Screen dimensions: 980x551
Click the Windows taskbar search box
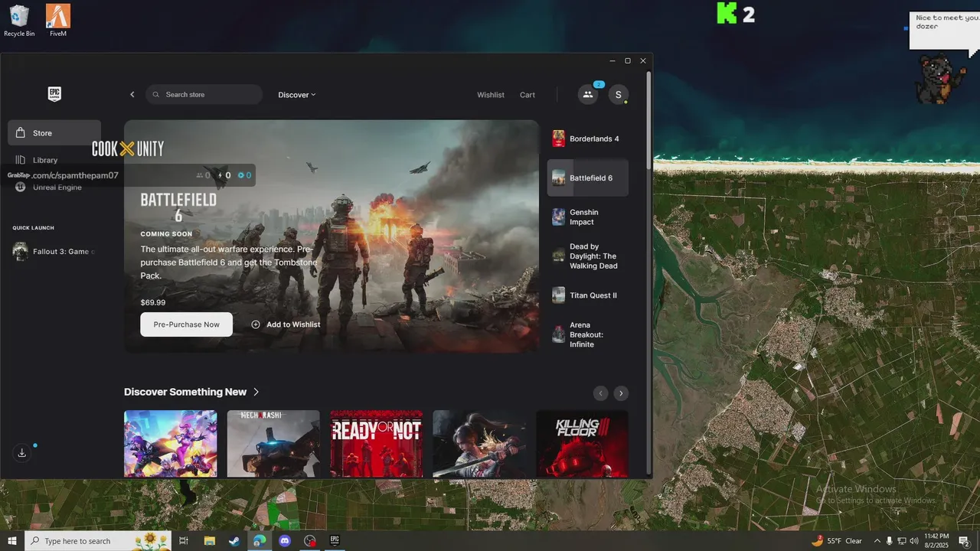click(x=99, y=541)
